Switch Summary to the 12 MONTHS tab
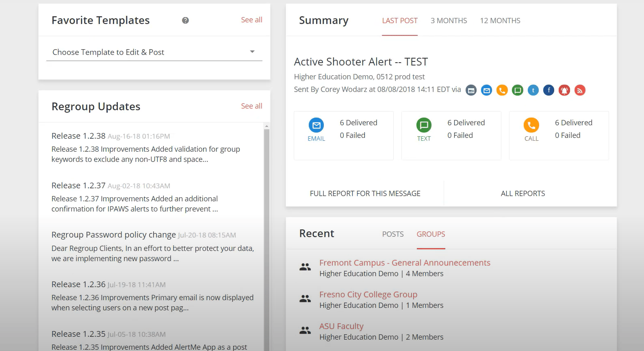The height and width of the screenshot is (351, 644). pyautogui.click(x=500, y=21)
